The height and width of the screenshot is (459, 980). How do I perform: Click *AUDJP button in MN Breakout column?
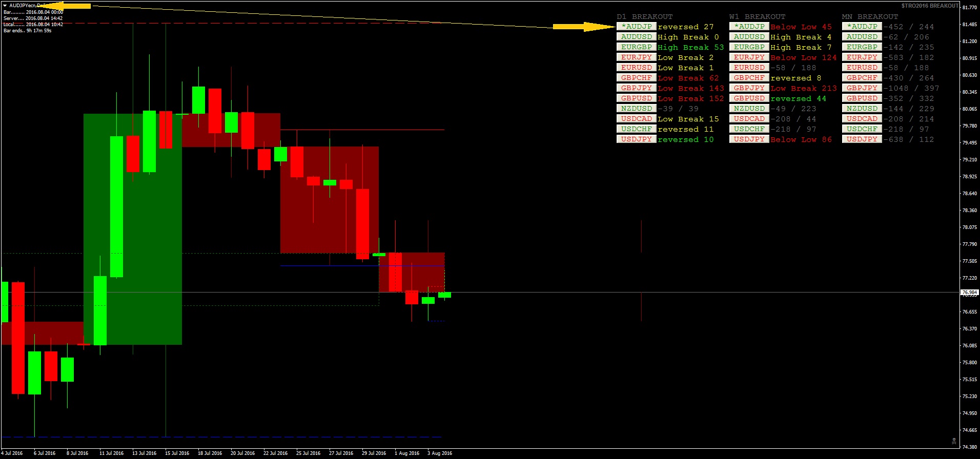(862, 27)
